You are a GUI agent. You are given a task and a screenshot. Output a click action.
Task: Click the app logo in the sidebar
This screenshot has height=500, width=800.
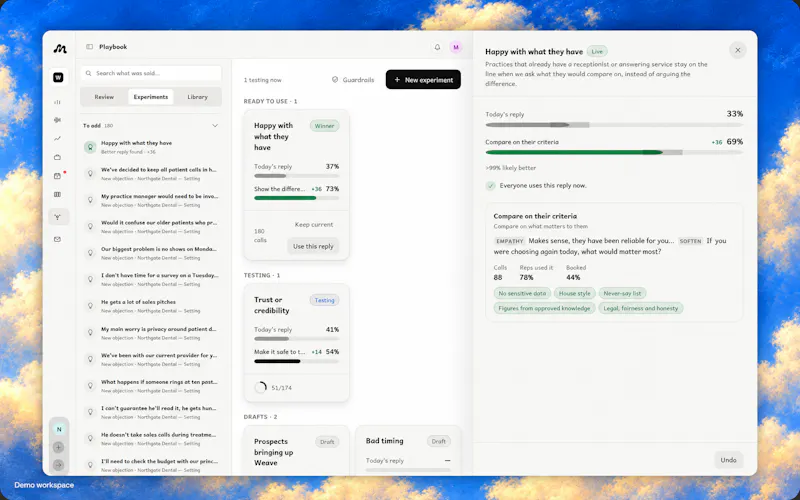click(60, 49)
